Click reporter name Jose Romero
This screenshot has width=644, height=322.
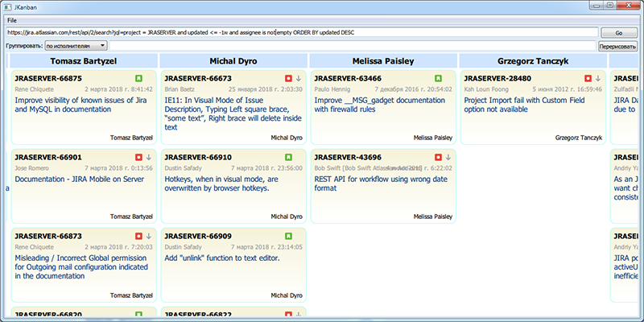tap(31, 168)
